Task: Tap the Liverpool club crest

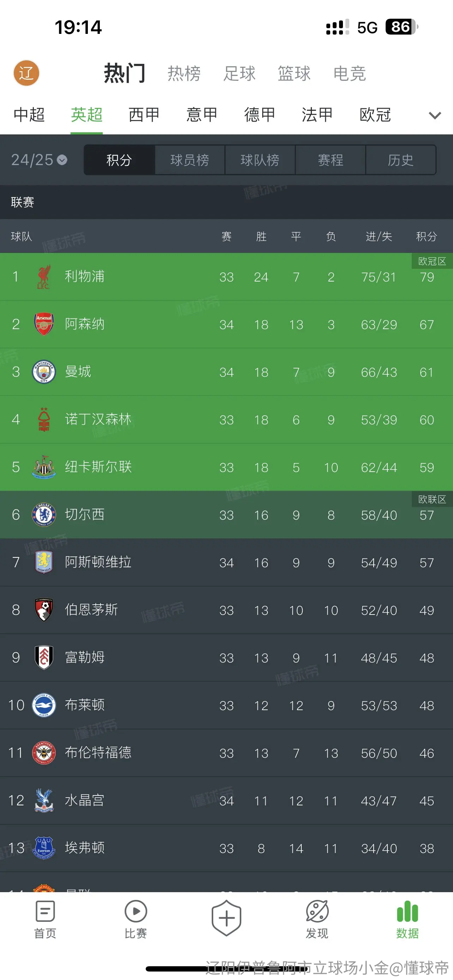Action: 44,277
